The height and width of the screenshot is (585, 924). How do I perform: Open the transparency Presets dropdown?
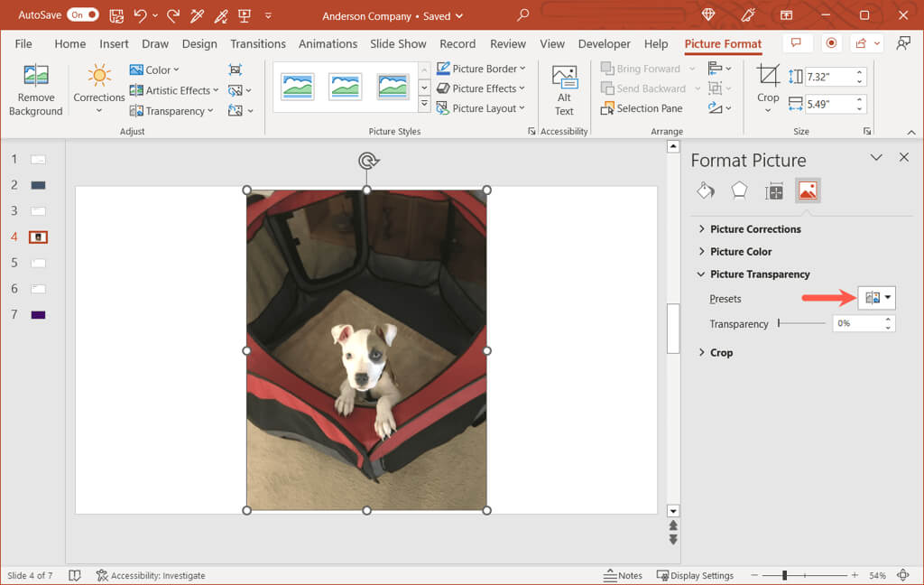877,298
